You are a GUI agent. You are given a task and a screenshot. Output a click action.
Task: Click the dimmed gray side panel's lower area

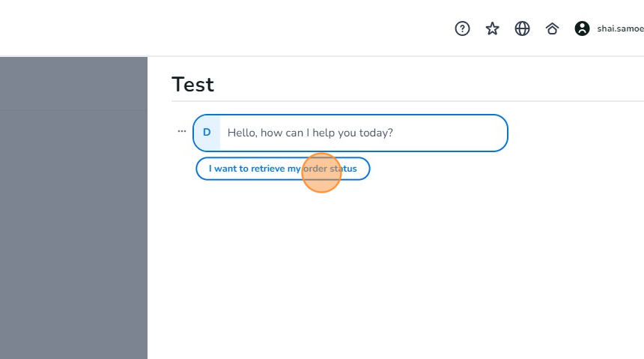pyautogui.click(x=73, y=285)
